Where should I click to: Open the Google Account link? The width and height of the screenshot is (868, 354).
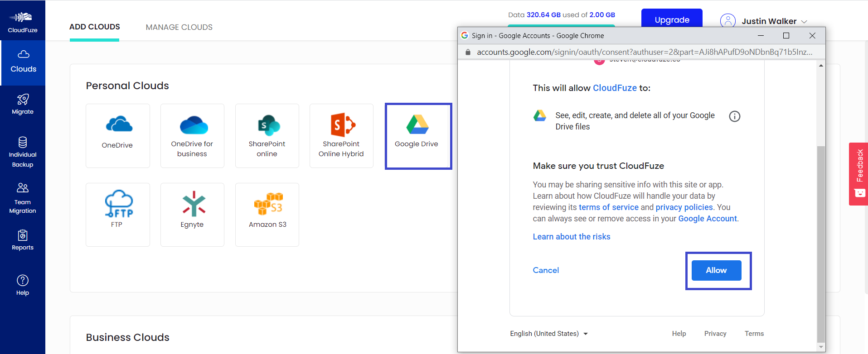708,219
